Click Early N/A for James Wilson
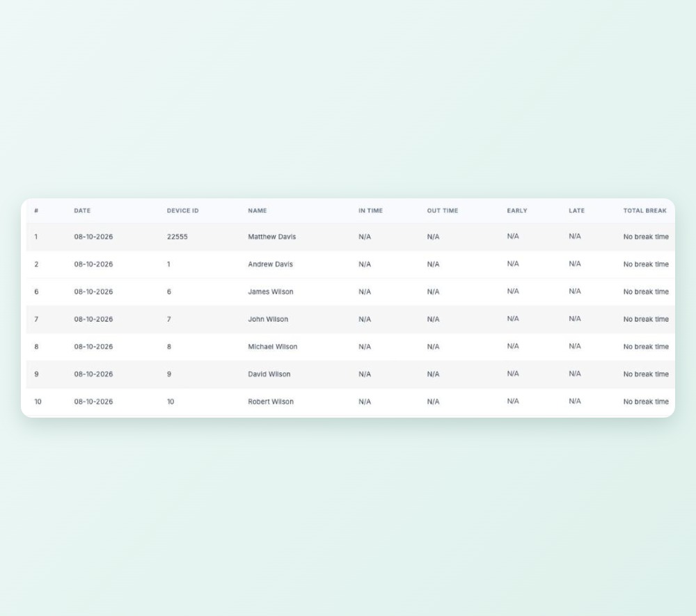Screen dimensions: 696x616 tap(513, 292)
